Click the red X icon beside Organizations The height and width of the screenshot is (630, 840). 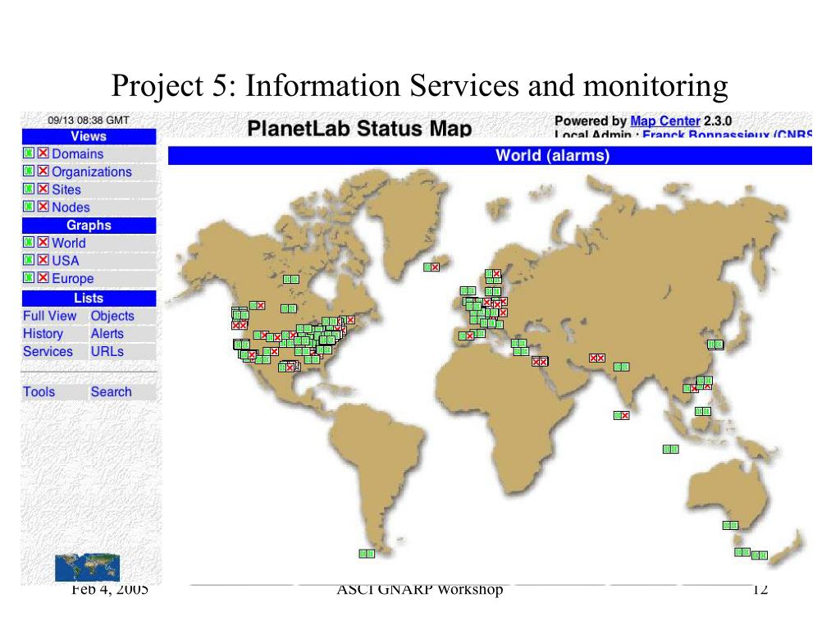(x=43, y=171)
